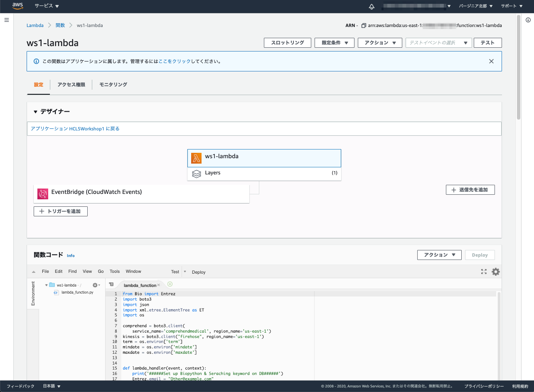534x392 pixels.
Task: Open the blurred account name dropdown
Action: (x=417, y=6)
